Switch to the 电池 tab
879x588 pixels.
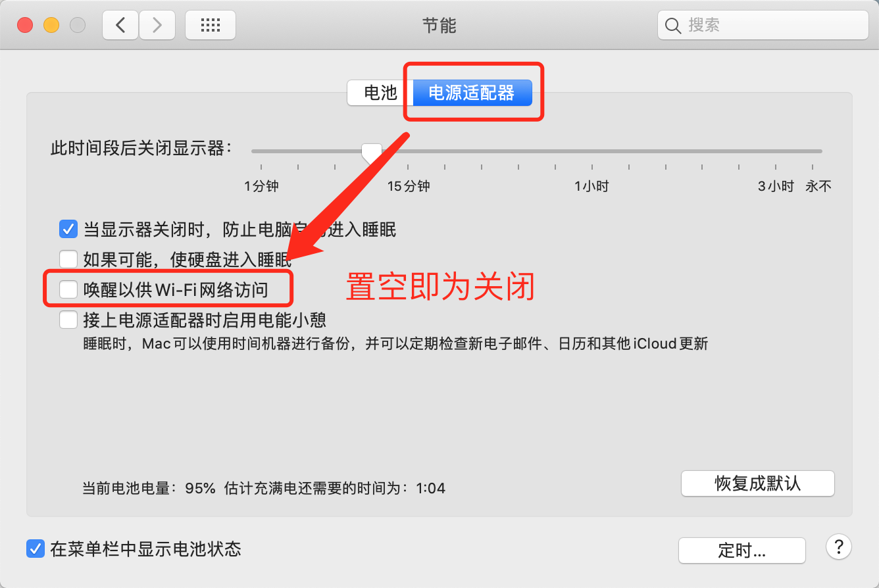click(380, 93)
